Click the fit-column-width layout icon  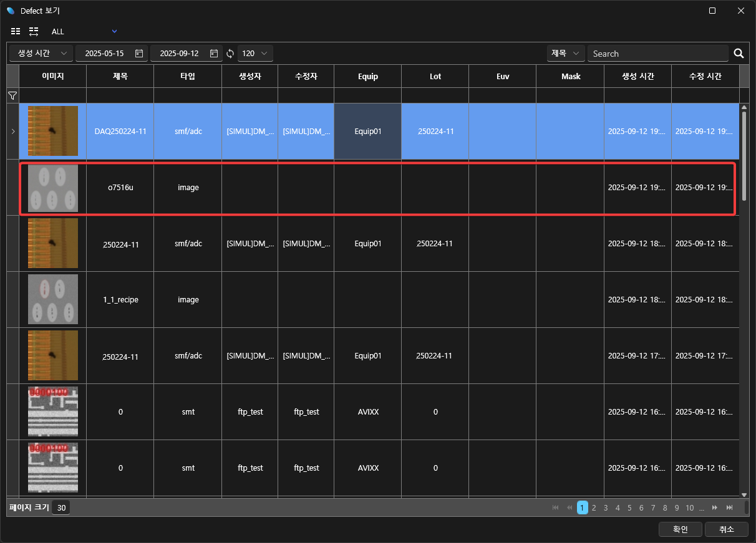pos(34,31)
